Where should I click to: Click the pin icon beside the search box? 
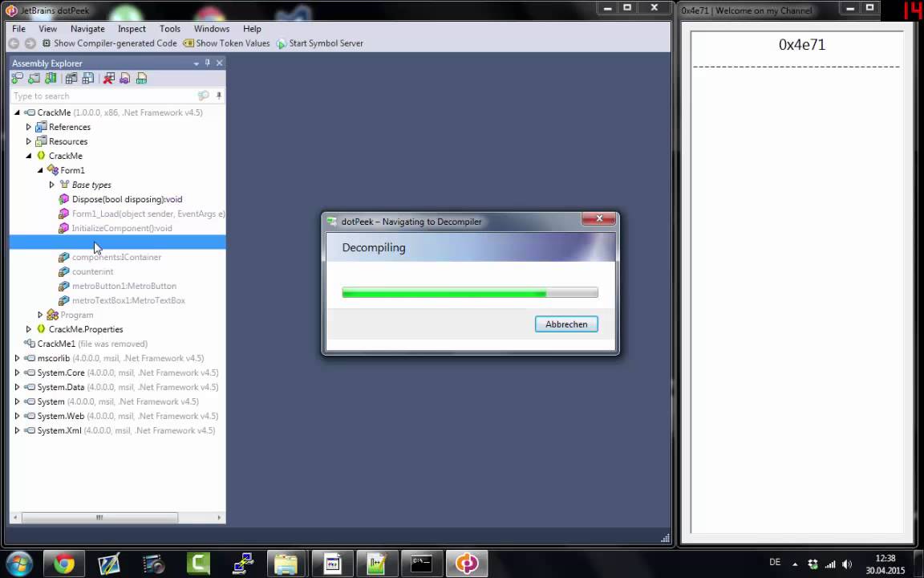click(219, 96)
